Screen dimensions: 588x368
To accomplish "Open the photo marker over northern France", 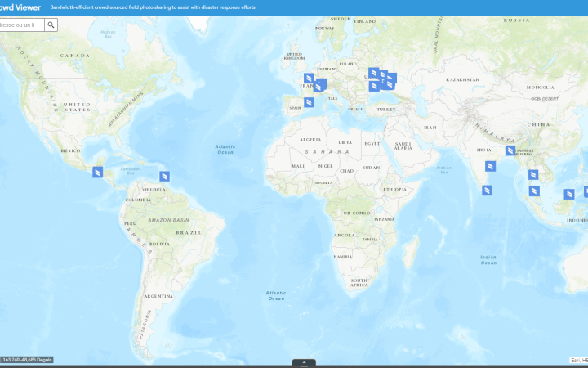I will pos(309,79).
